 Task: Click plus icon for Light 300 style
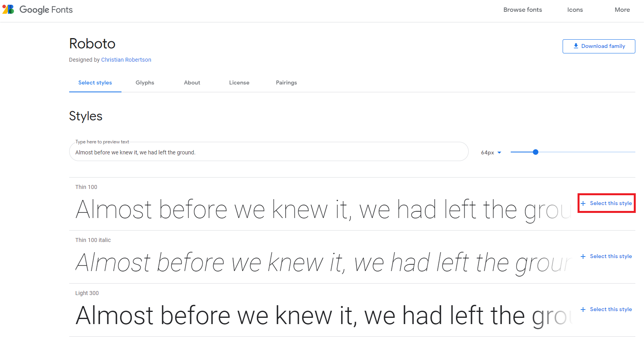tap(583, 310)
